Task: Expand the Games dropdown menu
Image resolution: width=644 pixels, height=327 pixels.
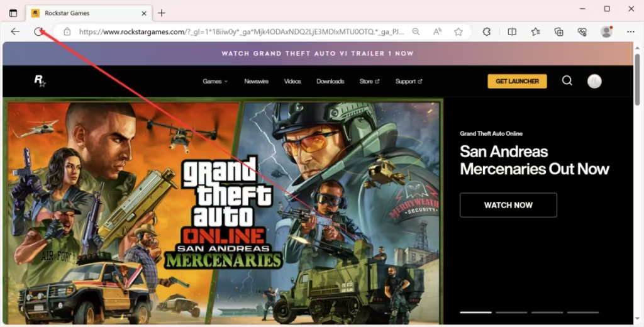Action: [x=215, y=81]
